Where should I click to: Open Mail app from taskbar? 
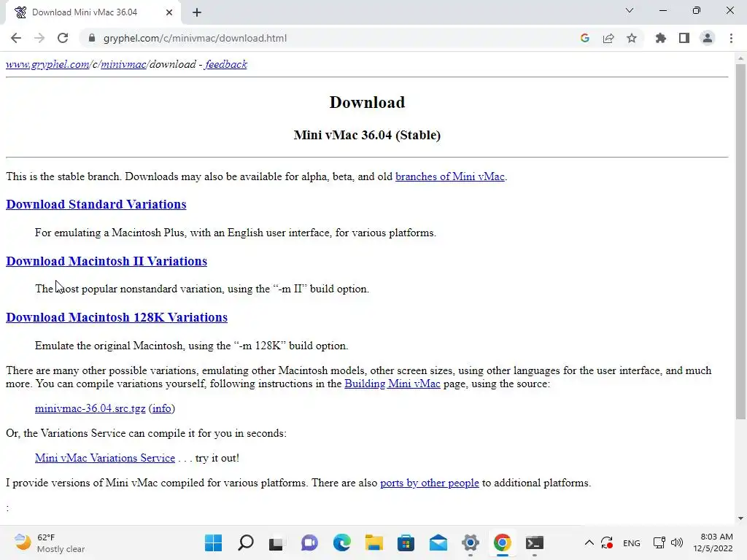coord(438,542)
